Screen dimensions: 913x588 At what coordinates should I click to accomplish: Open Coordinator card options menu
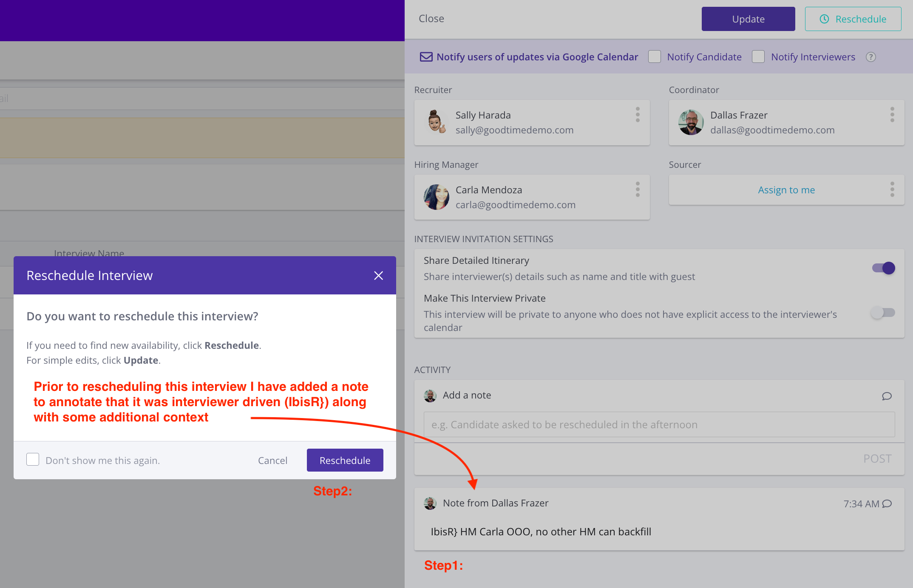click(x=892, y=115)
